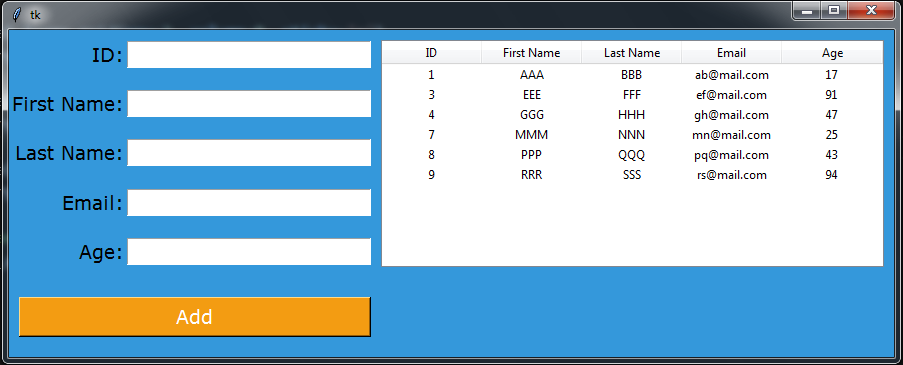Click the cell SSS
Viewport: 903px width, 365px height.
(x=632, y=175)
